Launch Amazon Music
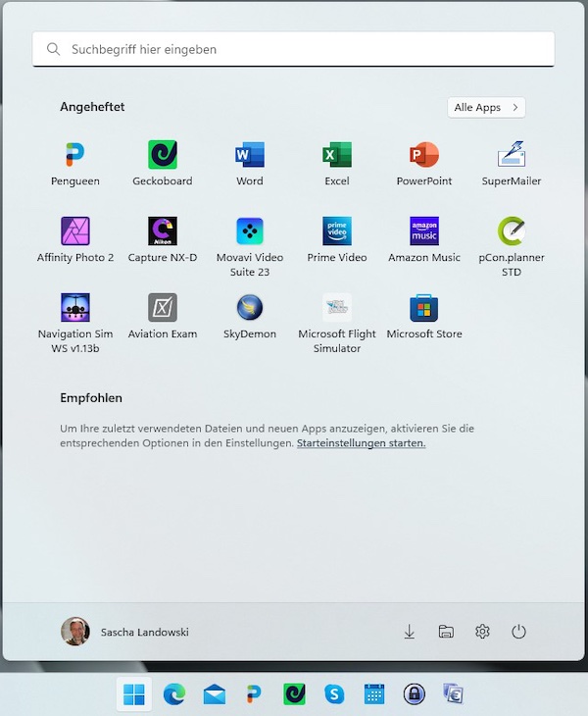588x716 pixels. (x=424, y=240)
